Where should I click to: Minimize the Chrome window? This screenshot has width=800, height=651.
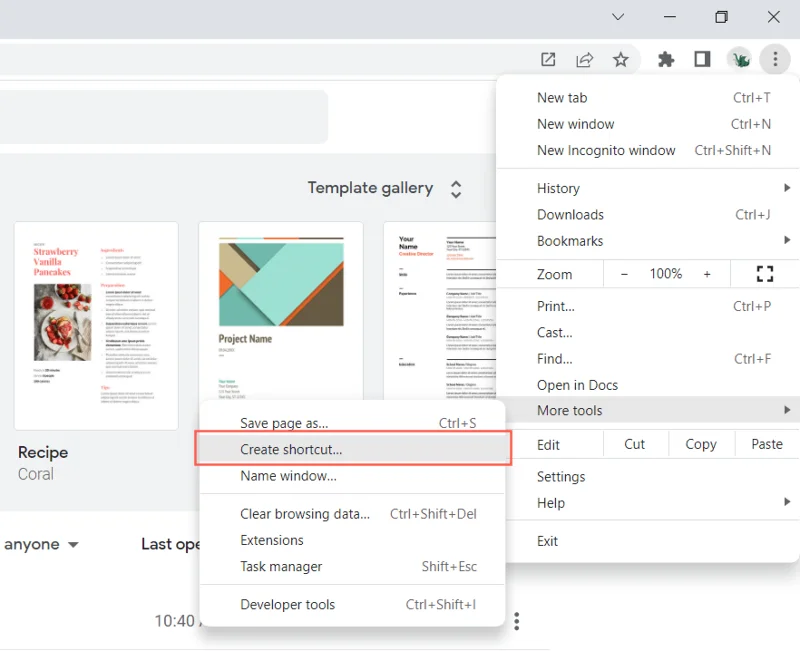click(670, 17)
